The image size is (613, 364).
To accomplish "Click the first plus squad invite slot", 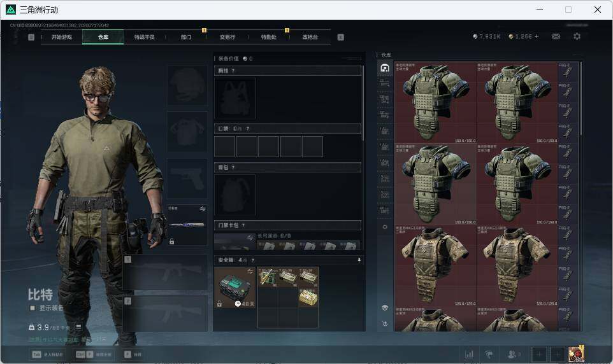I will pyautogui.click(x=538, y=354).
